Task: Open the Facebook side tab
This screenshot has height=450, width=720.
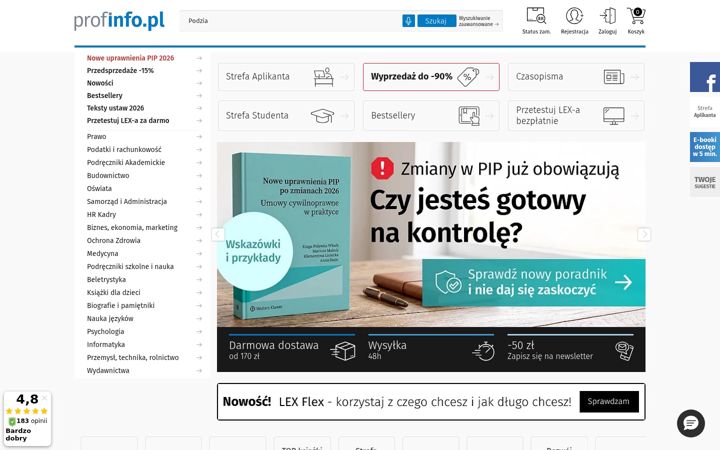Action: [705, 77]
